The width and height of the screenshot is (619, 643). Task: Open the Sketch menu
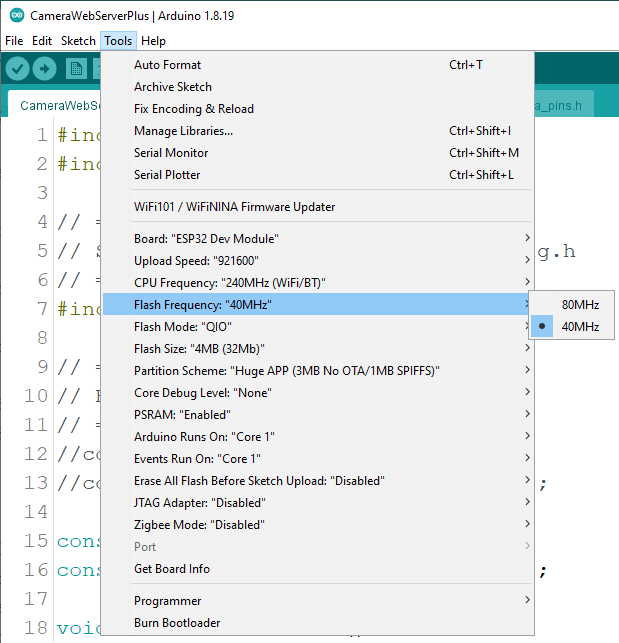coord(78,41)
